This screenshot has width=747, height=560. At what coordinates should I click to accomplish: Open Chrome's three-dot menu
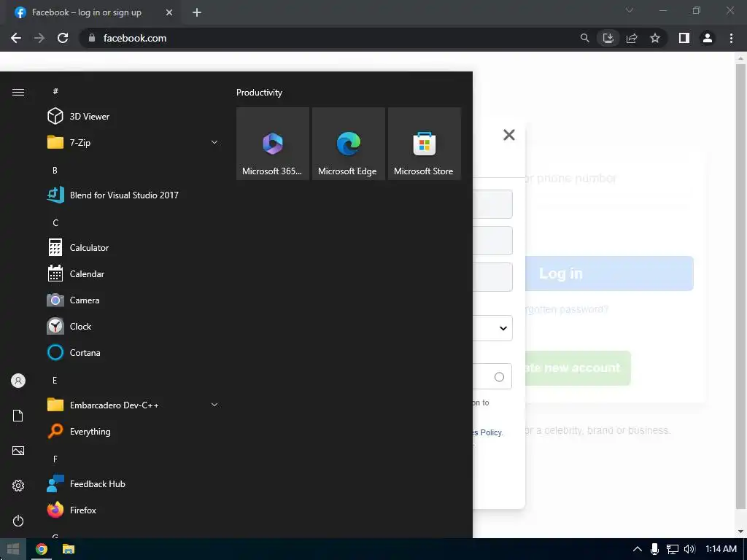pyautogui.click(x=731, y=38)
